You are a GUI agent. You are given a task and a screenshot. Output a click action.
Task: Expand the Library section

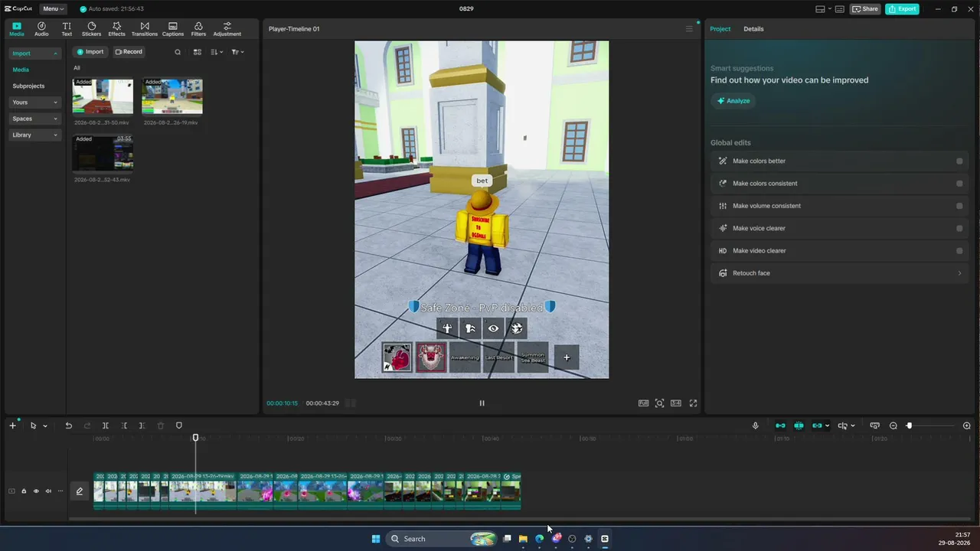click(x=34, y=135)
